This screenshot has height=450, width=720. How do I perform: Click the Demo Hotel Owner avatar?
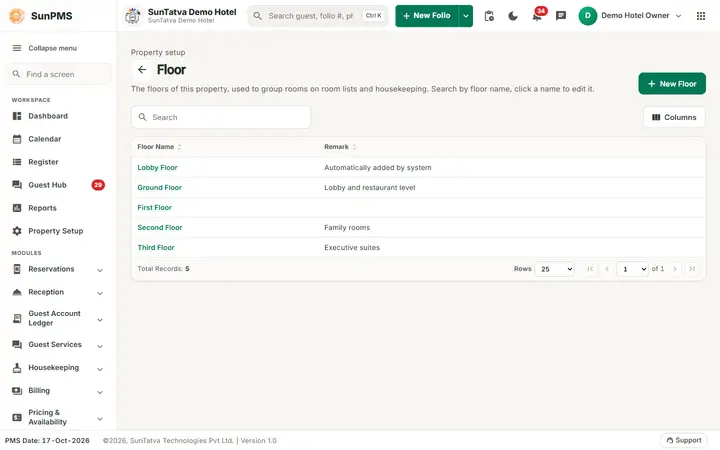pyautogui.click(x=588, y=16)
